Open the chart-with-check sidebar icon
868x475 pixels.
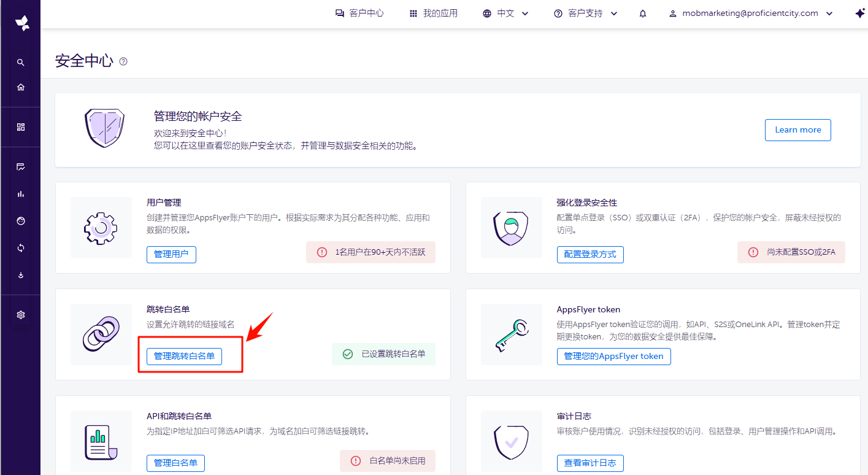coord(20,167)
